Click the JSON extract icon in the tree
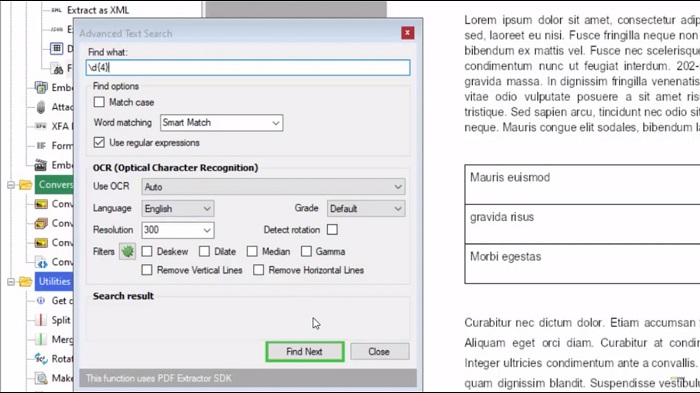 (x=56, y=29)
